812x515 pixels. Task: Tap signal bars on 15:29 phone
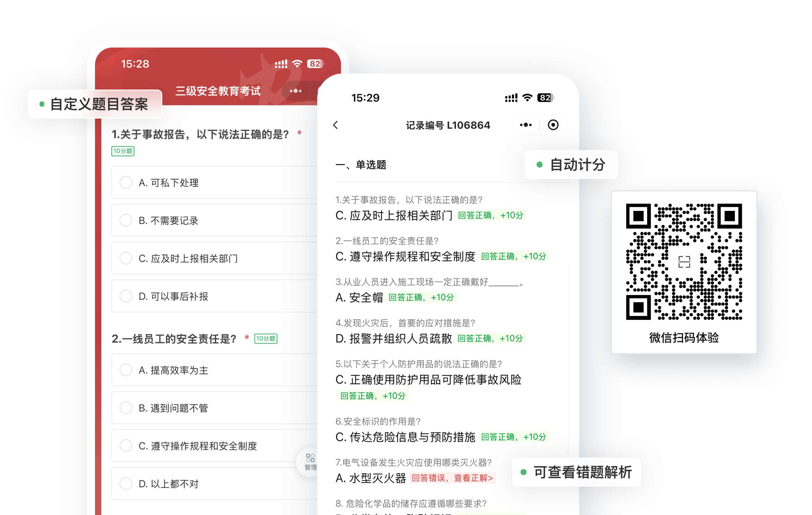(511, 98)
